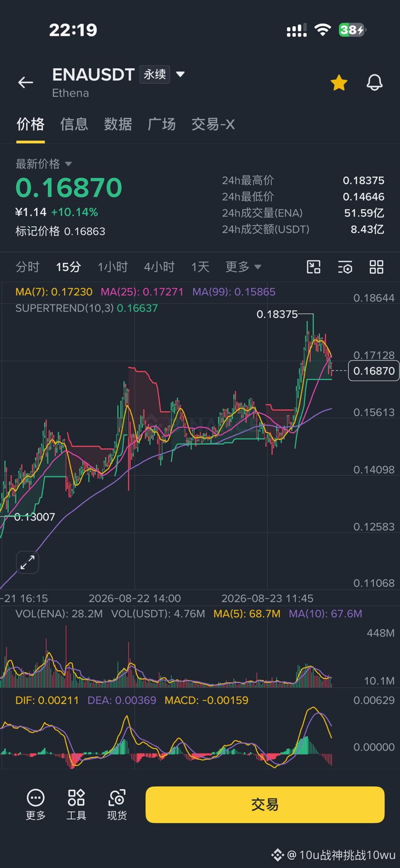Image resolution: width=400 pixels, height=868 pixels.
Task: Switch to the 交易-X tab
Action: point(213,124)
